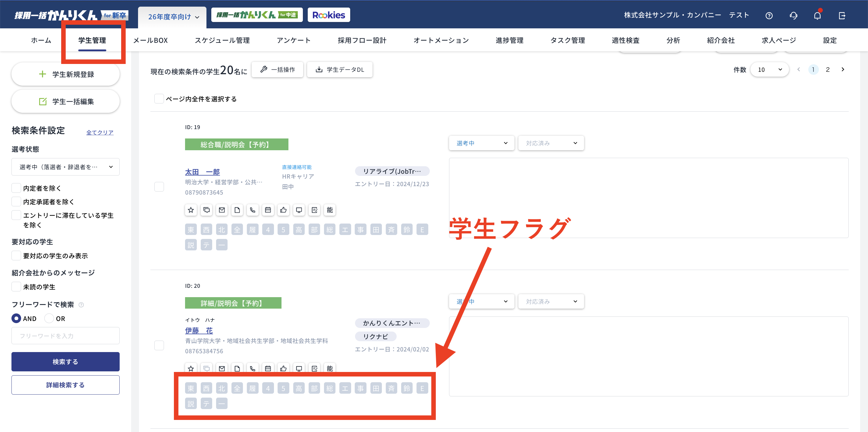The image size is (868, 432).
Task: Click the logout icon in header
Action: pos(842,15)
